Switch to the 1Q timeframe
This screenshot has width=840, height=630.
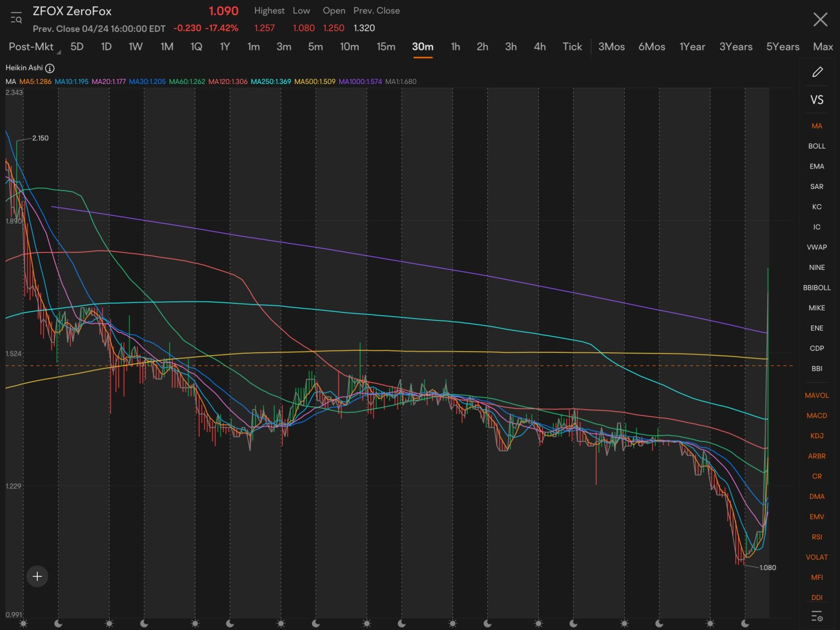pyautogui.click(x=196, y=47)
